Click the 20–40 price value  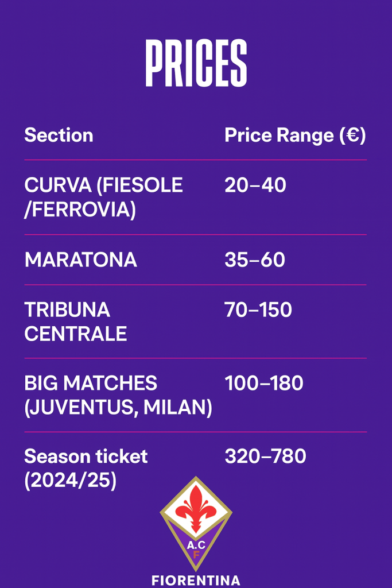pos(255,185)
